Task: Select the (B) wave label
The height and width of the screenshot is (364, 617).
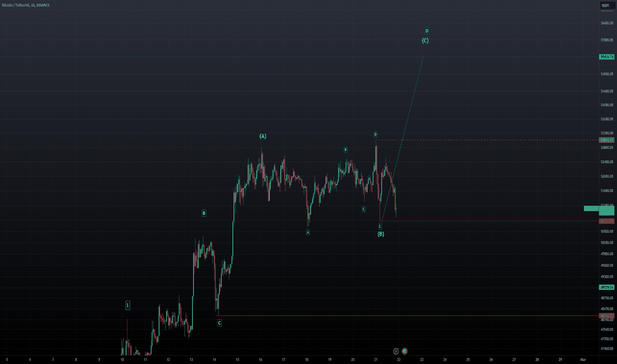Action: [x=381, y=234]
